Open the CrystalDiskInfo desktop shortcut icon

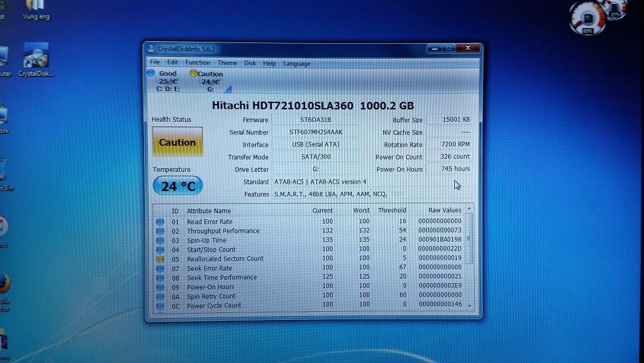[x=36, y=59]
